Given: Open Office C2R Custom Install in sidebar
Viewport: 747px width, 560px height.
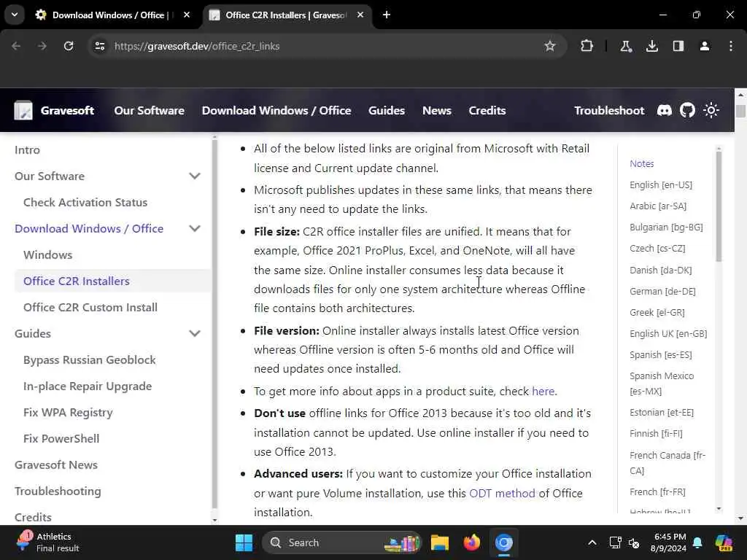Looking at the screenshot, I should (x=90, y=307).
